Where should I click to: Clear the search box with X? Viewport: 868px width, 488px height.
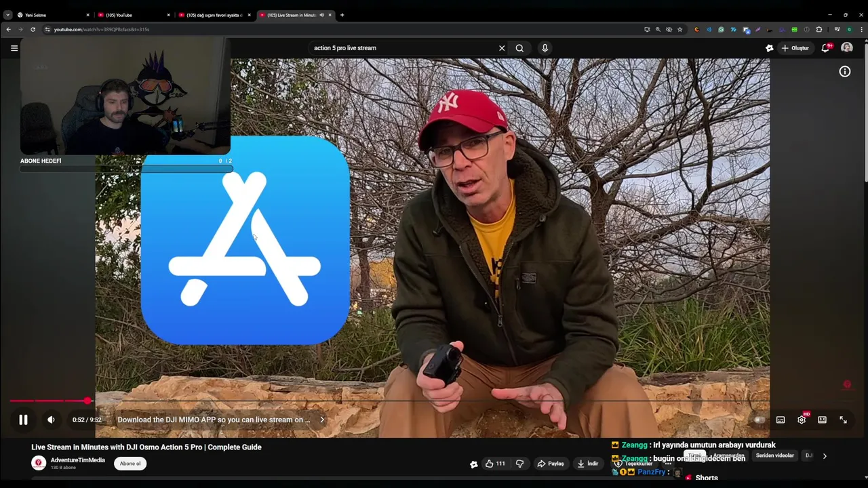(x=502, y=48)
